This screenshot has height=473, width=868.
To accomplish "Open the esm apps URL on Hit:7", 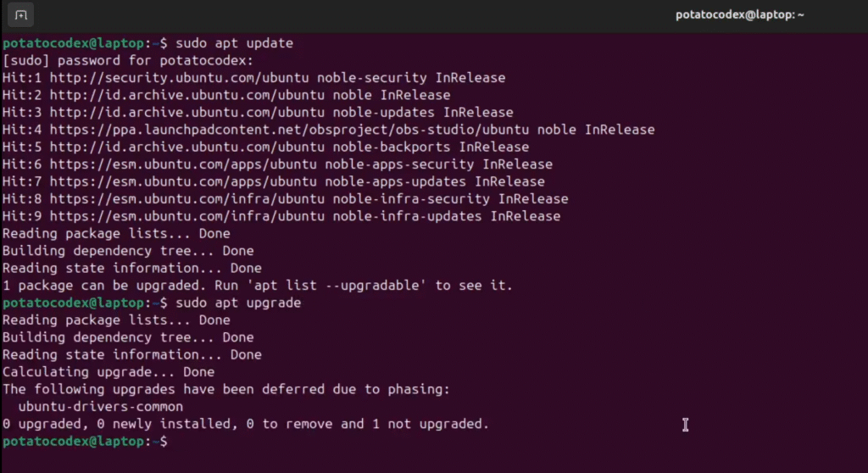I will pos(183,181).
